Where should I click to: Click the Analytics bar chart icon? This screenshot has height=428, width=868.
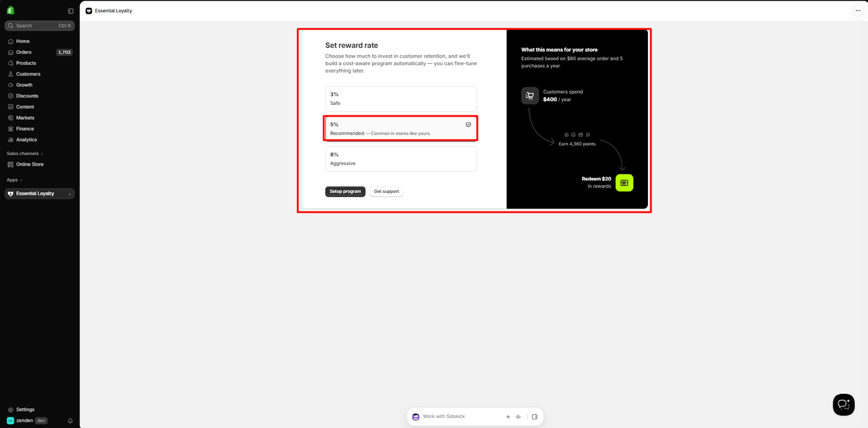[x=11, y=140]
